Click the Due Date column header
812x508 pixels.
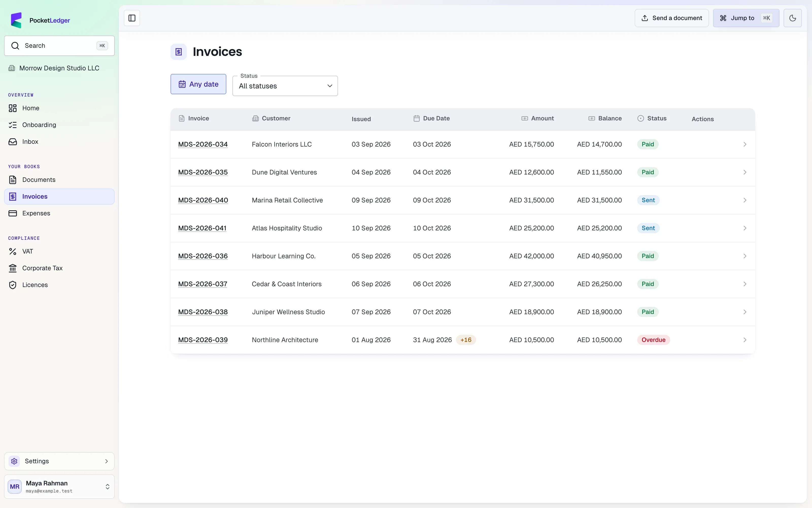pyautogui.click(x=431, y=118)
